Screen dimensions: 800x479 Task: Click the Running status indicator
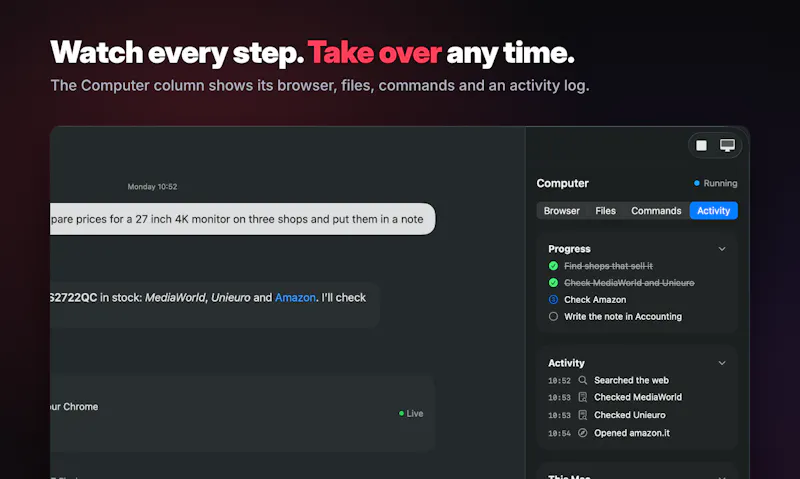(x=715, y=183)
